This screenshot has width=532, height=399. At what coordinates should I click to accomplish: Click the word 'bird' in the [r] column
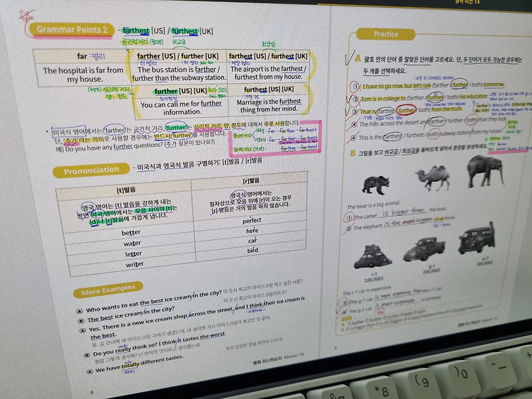click(253, 251)
